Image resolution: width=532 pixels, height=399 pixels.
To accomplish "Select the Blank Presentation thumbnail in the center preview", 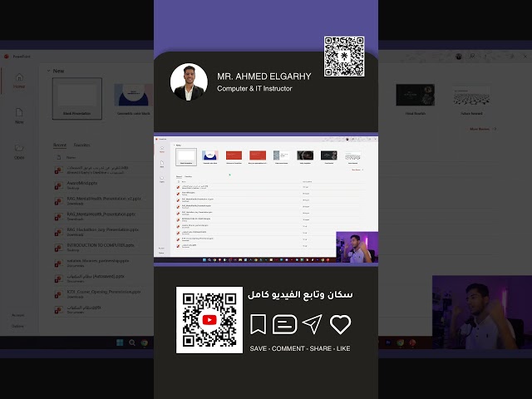I will 186,157.
